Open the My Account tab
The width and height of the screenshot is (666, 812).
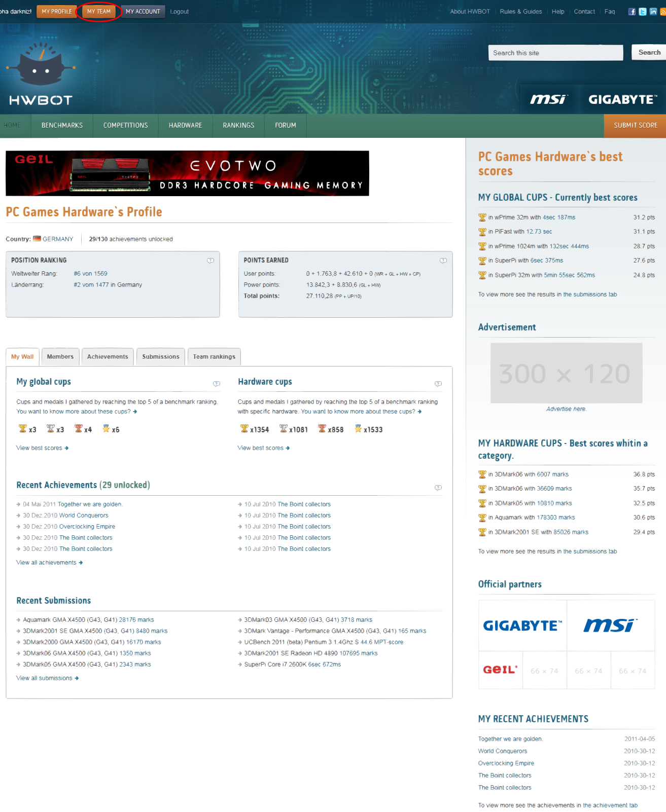pos(143,11)
